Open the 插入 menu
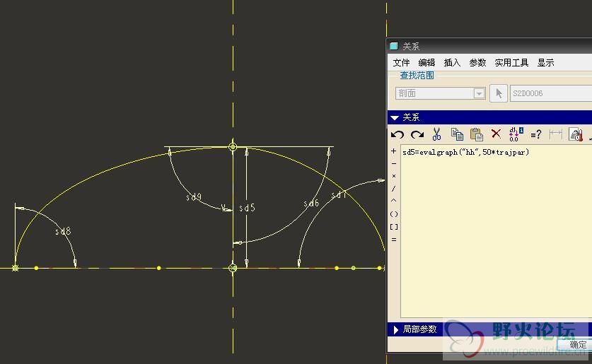 coord(452,63)
